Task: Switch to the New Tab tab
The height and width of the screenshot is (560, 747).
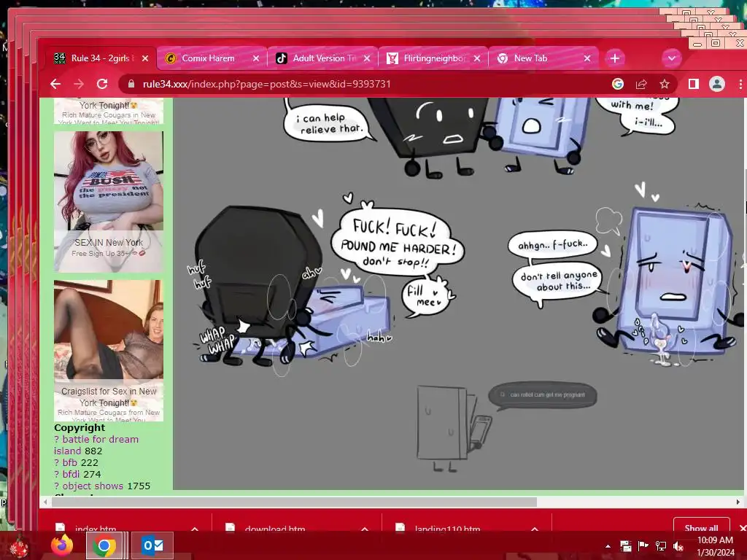Action: [x=530, y=58]
